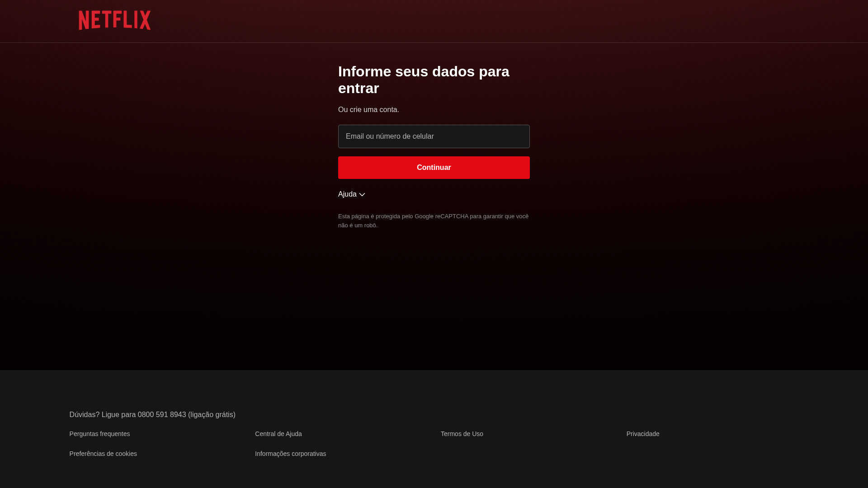Click the word 'robô' in the notice
The width and height of the screenshot is (868, 488).
coord(370,225)
